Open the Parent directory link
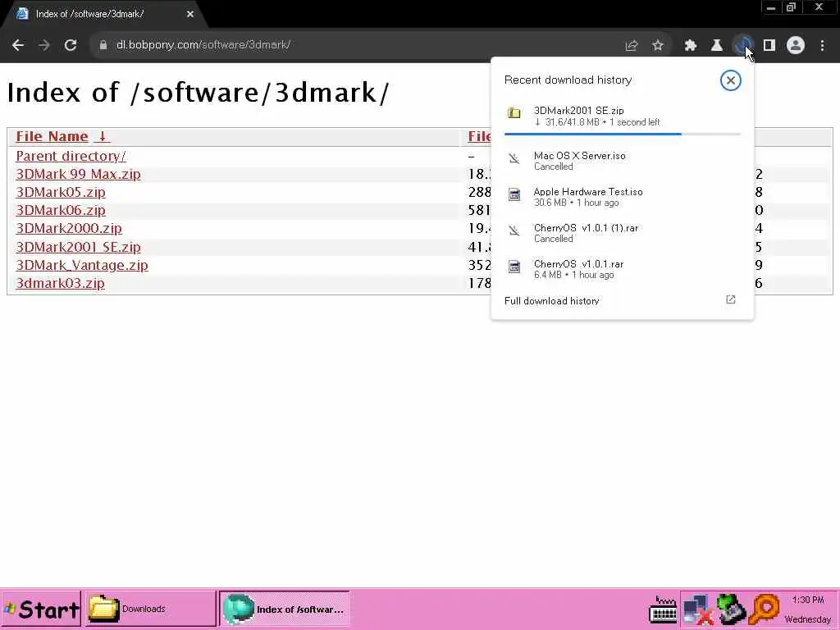This screenshot has width=840, height=630. pyautogui.click(x=71, y=156)
